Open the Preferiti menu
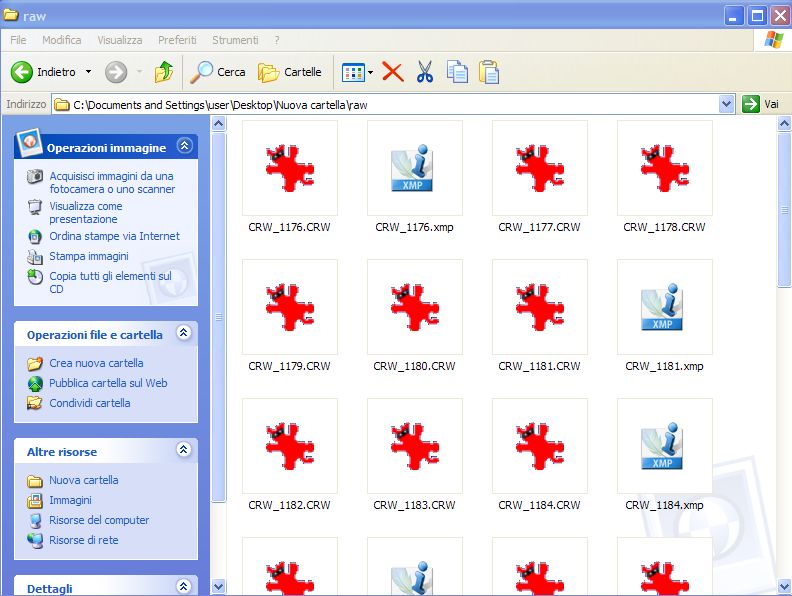 tap(177, 40)
